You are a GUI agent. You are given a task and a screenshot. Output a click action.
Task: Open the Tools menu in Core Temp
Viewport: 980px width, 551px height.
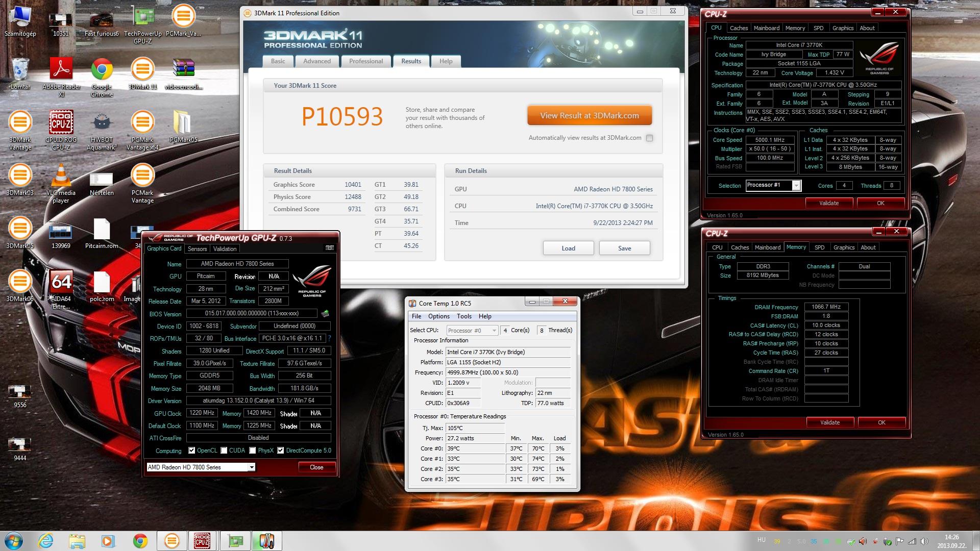(464, 316)
